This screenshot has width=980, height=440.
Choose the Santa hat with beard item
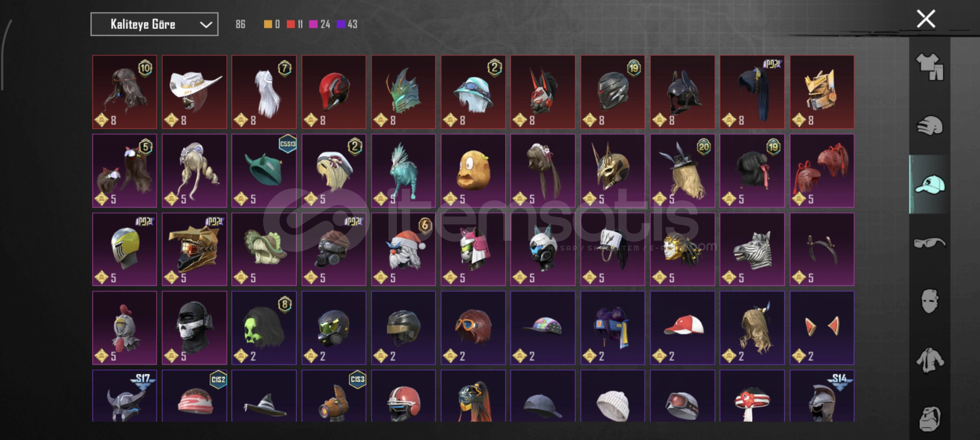click(403, 249)
